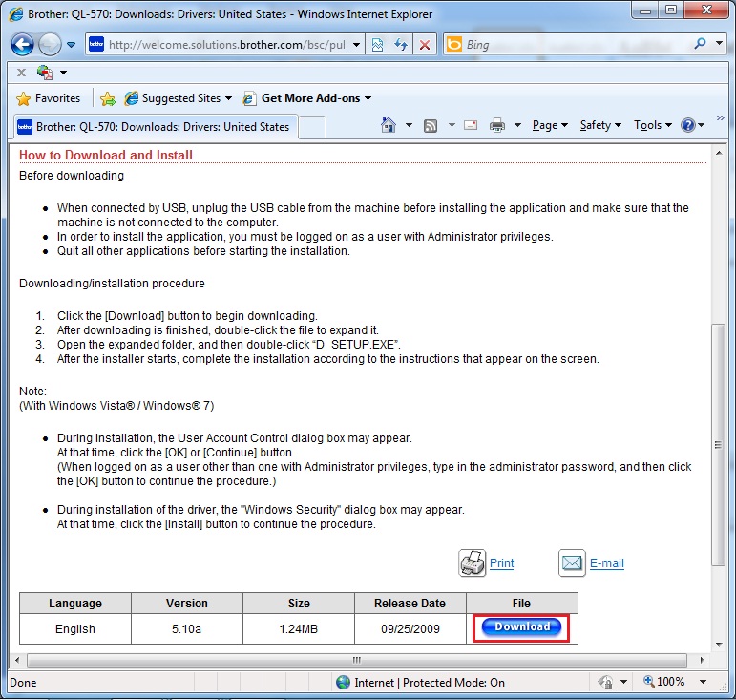Click the RSS feeds icon
The width and height of the screenshot is (736, 700).
[x=431, y=125]
